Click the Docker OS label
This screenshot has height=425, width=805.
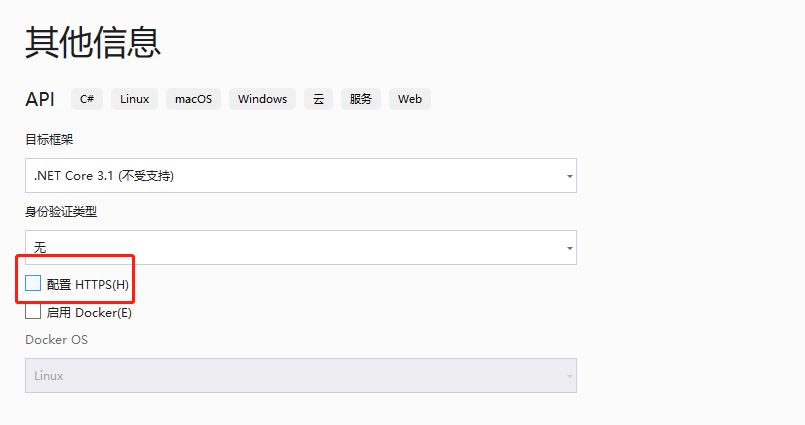[x=56, y=340]
